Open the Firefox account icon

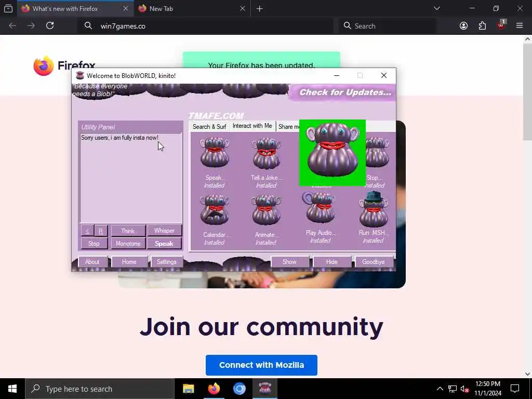coord(463,26)
